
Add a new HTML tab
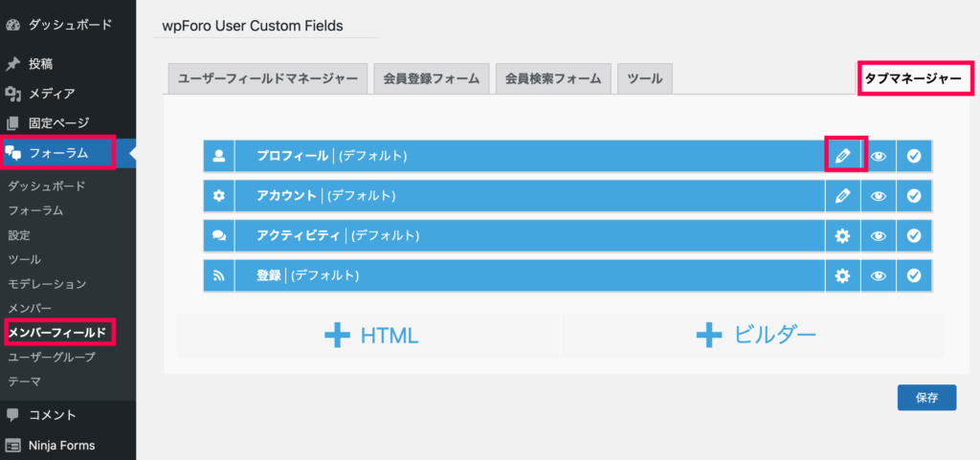point(367,335)
